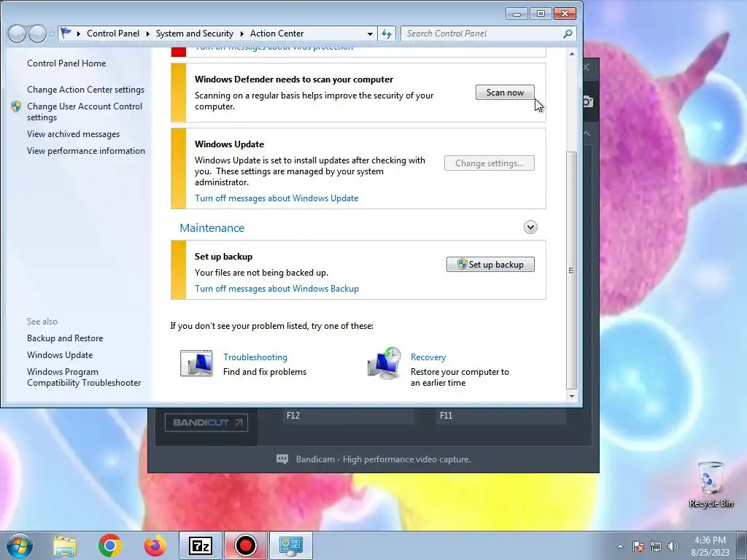Click the scrollbar down arrow
This screenshot has height=560, width=747.
571,396
